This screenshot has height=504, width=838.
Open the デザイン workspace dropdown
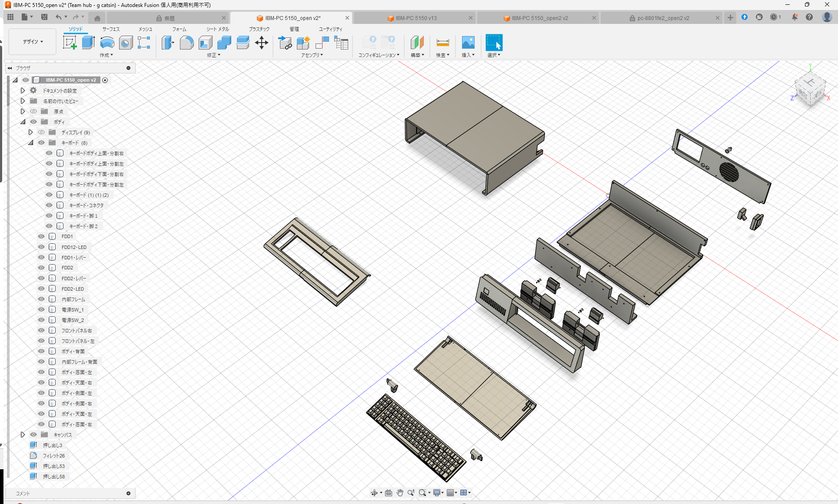[32, 41]
